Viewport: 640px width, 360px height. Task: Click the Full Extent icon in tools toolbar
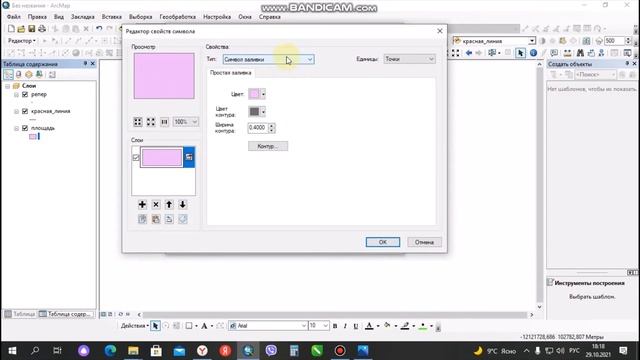click(456, 53)
